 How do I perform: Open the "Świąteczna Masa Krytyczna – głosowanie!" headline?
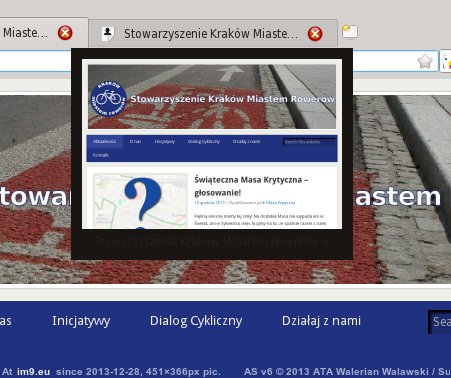(x=251, y=186)
